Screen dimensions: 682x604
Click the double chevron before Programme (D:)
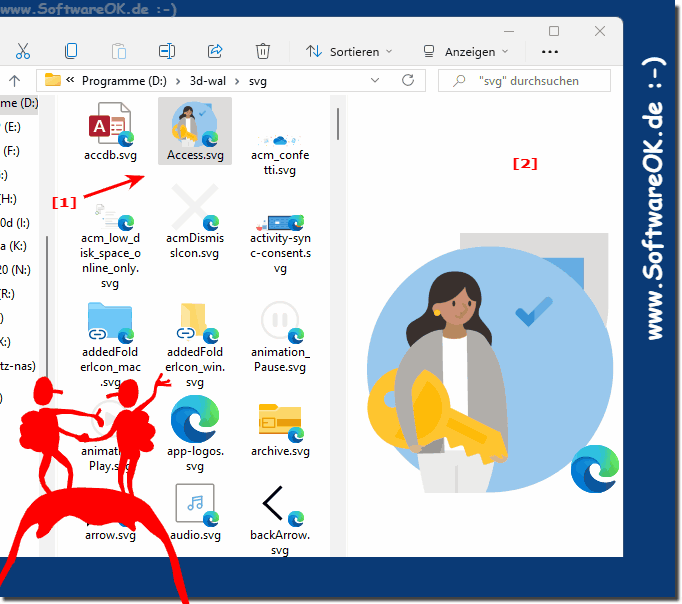pyautogui.click(x=70, y=80)
